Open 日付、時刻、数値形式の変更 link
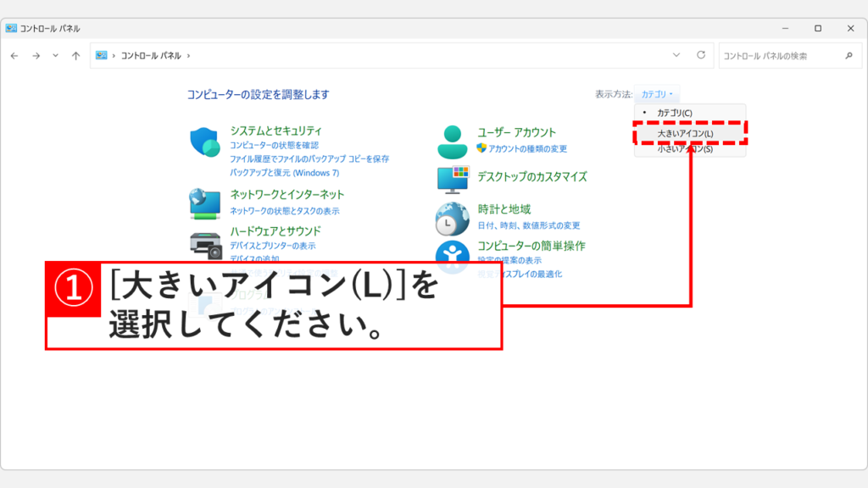The width and height of the screenshot is (868, 488). pos(529,225)
